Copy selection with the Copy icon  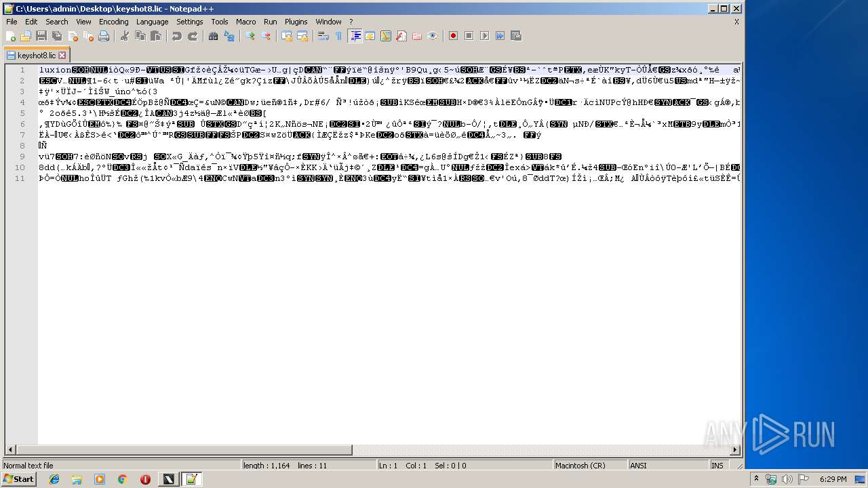140,36
